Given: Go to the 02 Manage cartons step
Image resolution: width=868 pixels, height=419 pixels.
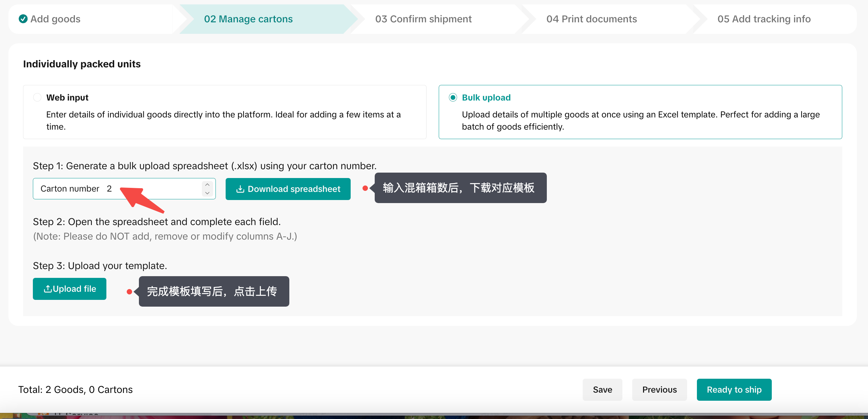Looking at the screenshot, I should [248, 19].
